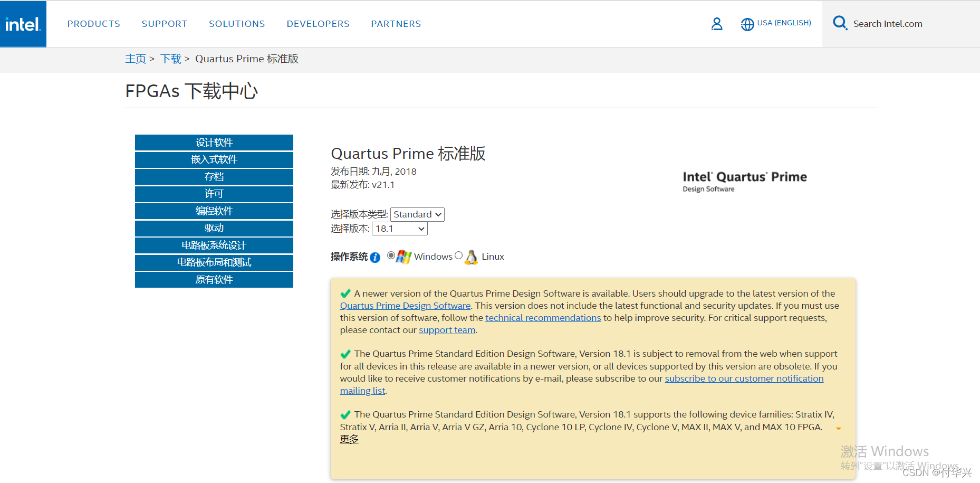Open 原有软件 sidebar item

[214, 280]
